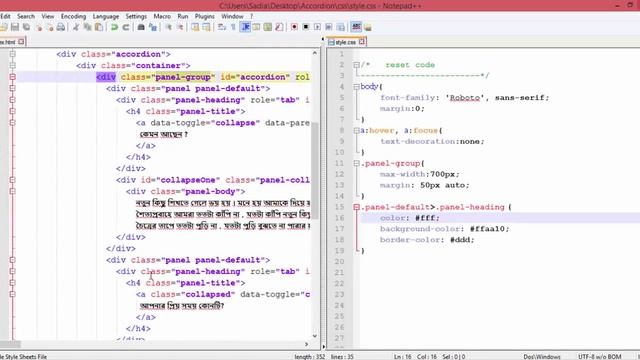Collapse the .panel-group rule fold marker

[356, 163]
